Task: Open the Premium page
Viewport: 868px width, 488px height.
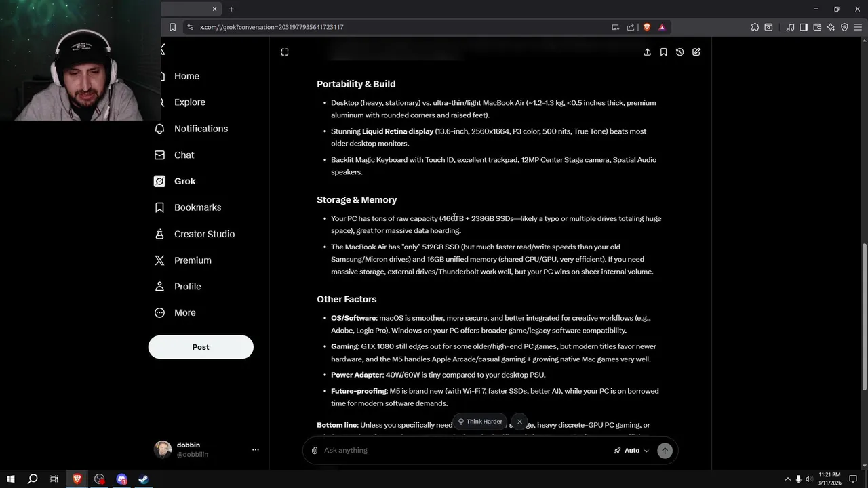Action: (193, 260)
